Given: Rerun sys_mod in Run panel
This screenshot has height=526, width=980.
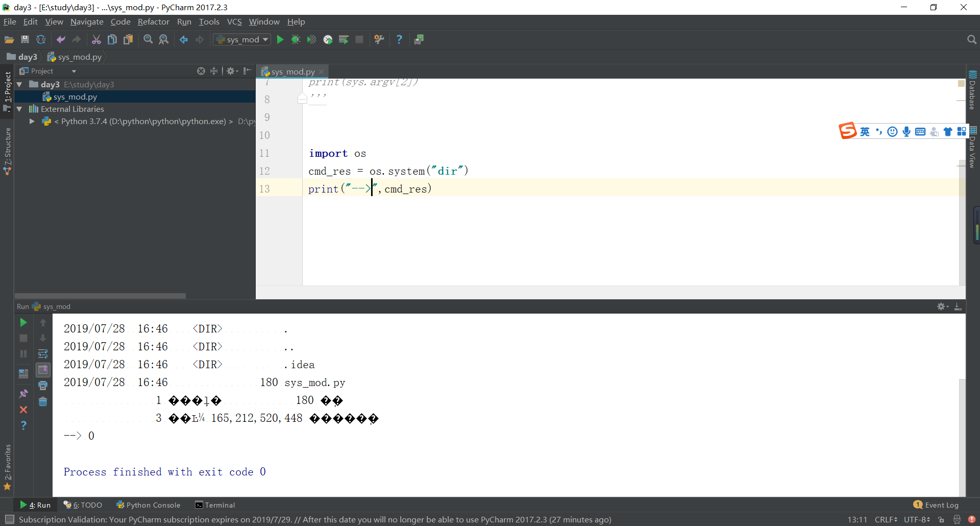Looking at the screenshot, I should tap(23, 322).
